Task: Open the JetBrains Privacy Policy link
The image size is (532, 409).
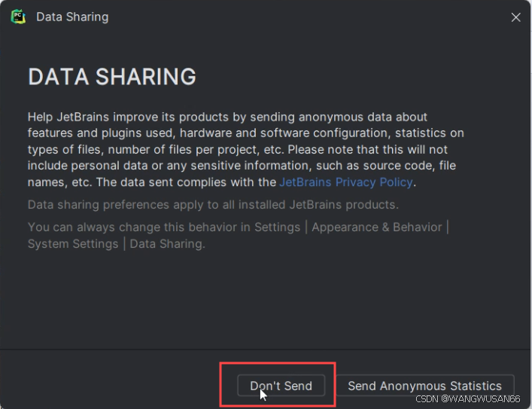Action: [x=345, y=182]
